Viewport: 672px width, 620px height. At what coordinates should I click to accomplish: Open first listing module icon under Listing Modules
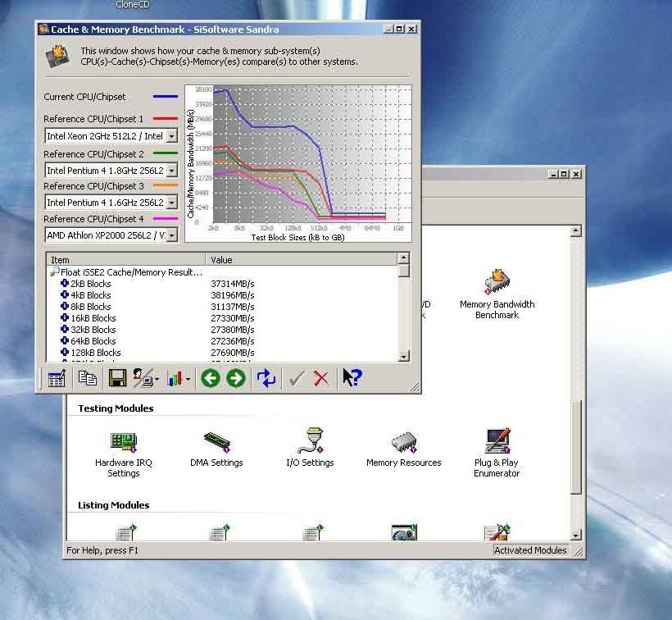126,532
